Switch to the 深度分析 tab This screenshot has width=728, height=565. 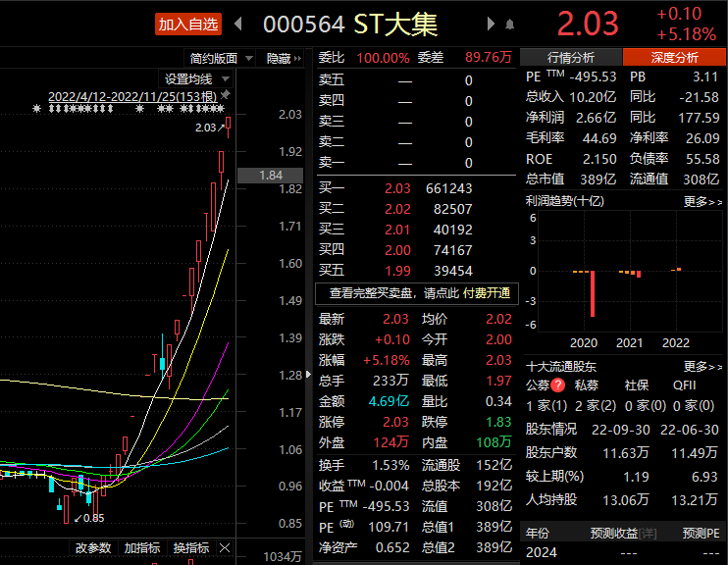click(674, 58)
